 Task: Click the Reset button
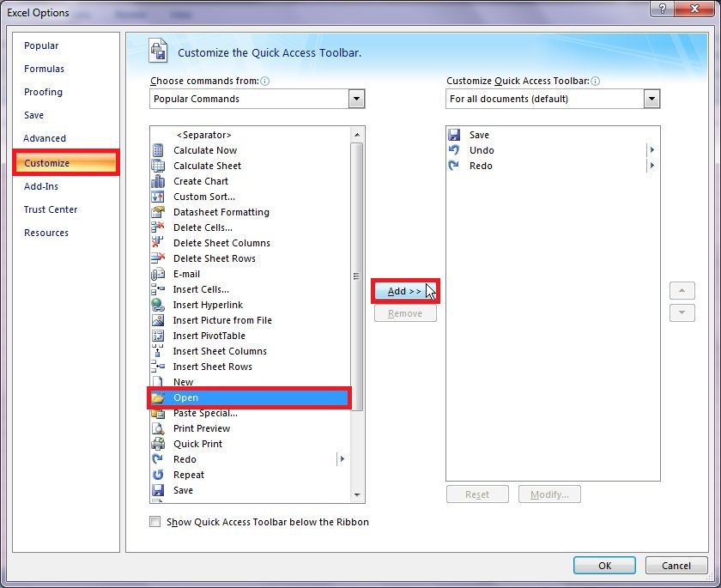coord(477,494)
